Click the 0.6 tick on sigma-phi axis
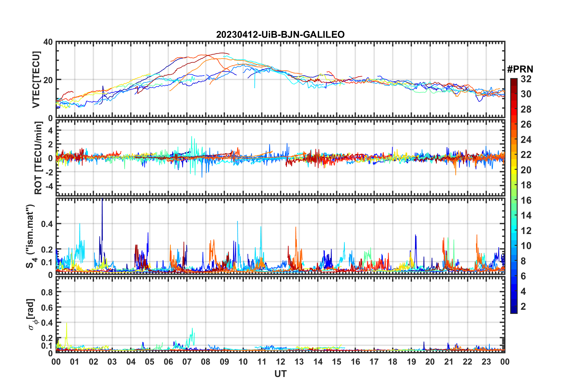 47,307
